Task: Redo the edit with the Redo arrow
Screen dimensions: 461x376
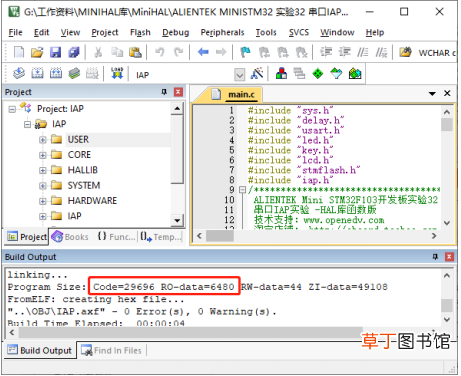Action: click(179, 52)
